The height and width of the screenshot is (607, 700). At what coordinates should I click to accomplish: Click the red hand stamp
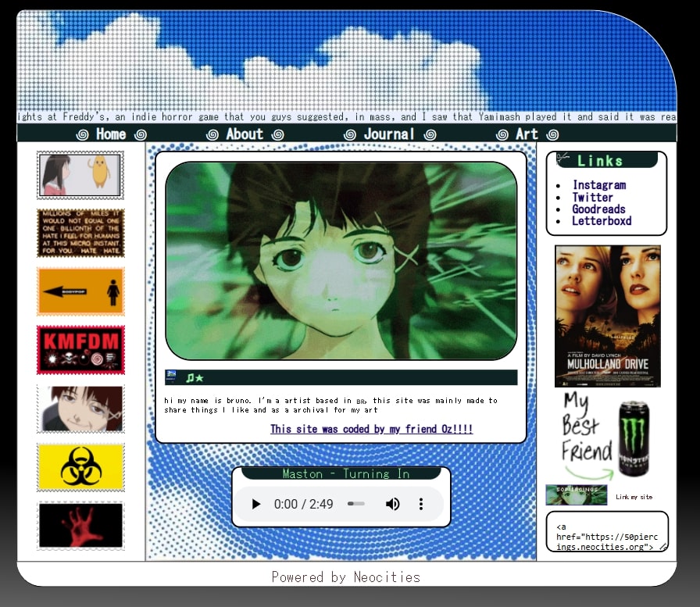click(x=80, y=525)
